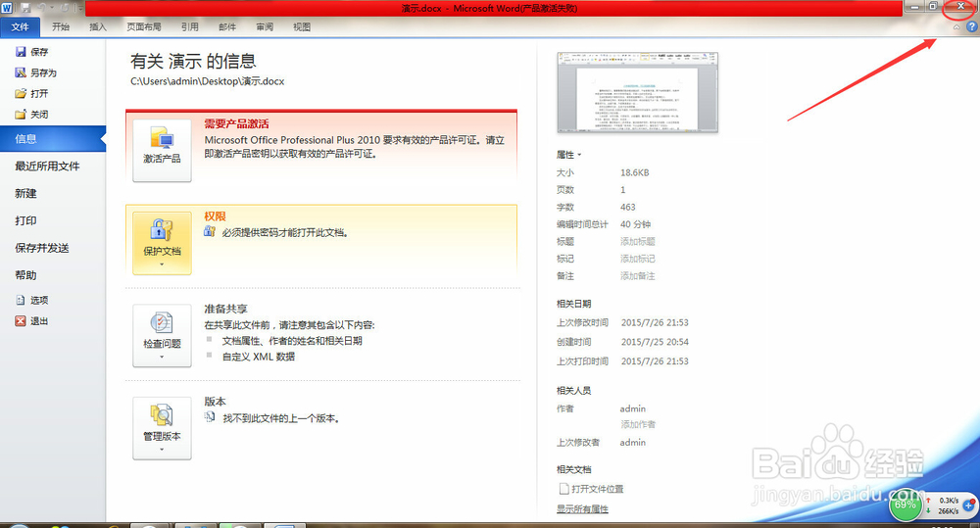Viewport: 980px width, 528px height.
Task: Open file location link
Action: (591, 489)
